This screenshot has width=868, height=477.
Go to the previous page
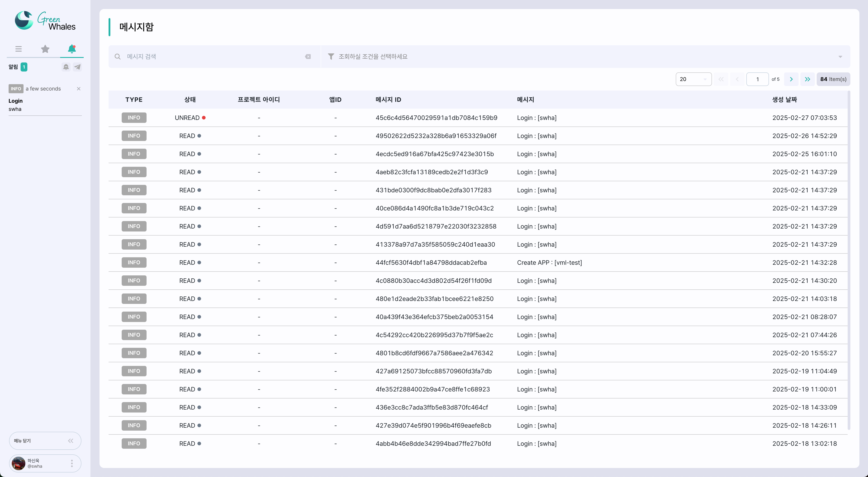(x=737, y=79)
